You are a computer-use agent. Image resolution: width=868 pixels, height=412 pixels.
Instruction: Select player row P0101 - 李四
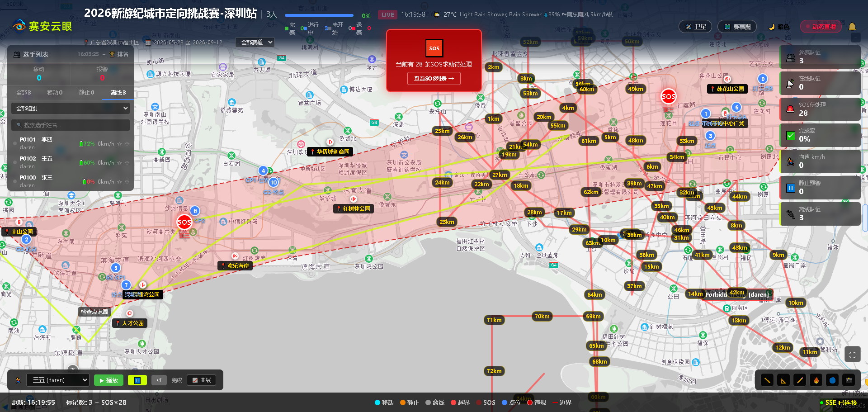pyautogui.click(x=71, y=143)
